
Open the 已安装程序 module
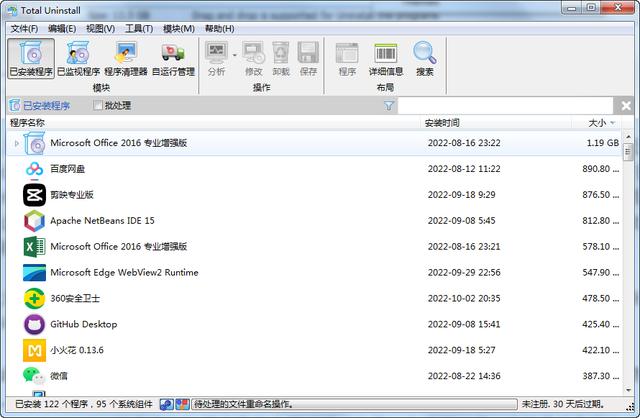click(x=31, y=58)
